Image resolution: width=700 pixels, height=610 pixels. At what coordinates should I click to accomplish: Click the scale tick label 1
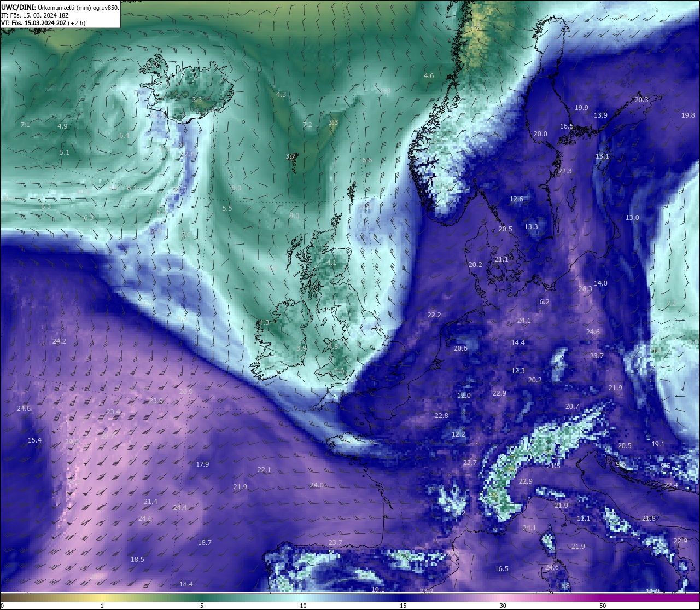(x=102, y=606)
